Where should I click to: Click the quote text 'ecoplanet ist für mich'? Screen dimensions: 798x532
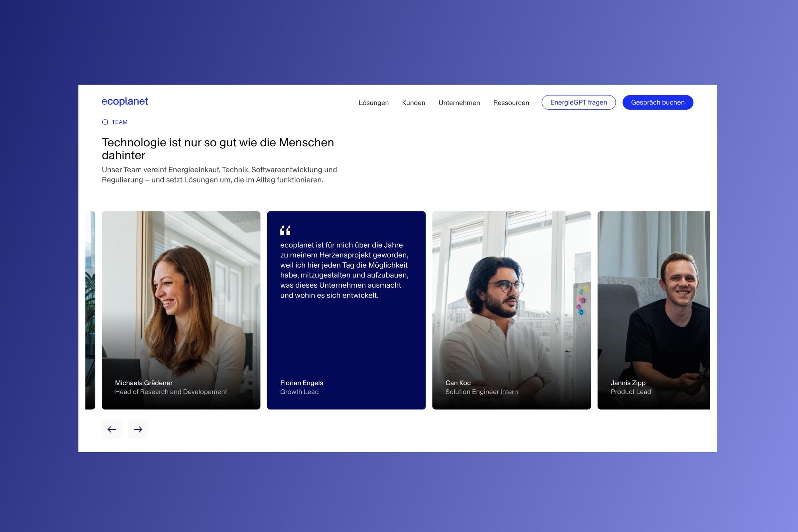(344, 270)
